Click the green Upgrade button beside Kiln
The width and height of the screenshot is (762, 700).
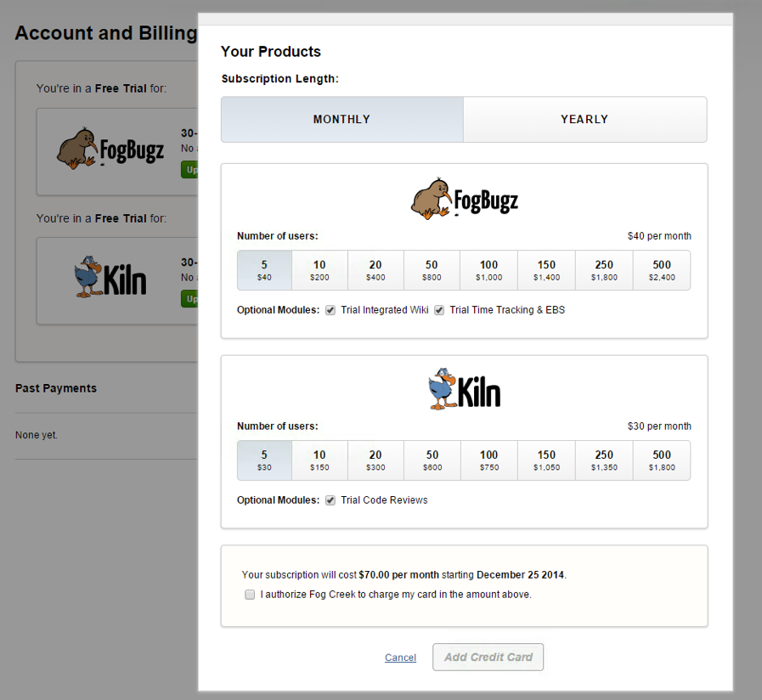coord(189,298)
